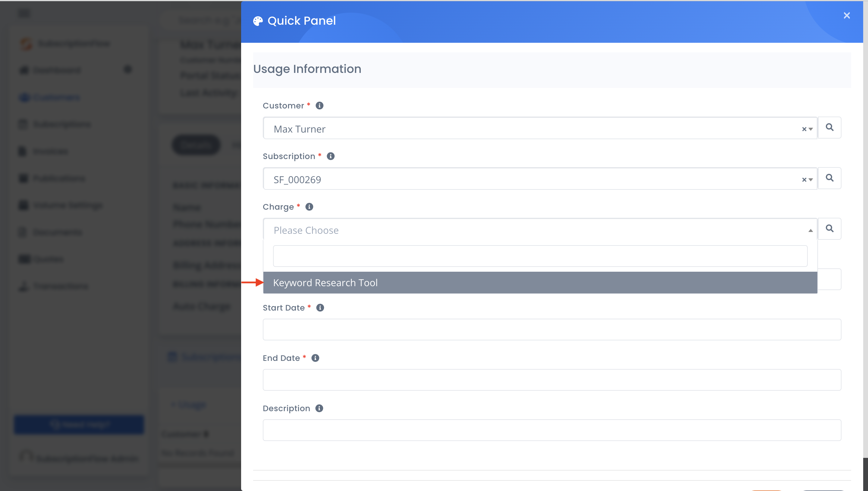Select the Keyword Research Tool charge option
The image size is (868, 491).
point(325,283)
